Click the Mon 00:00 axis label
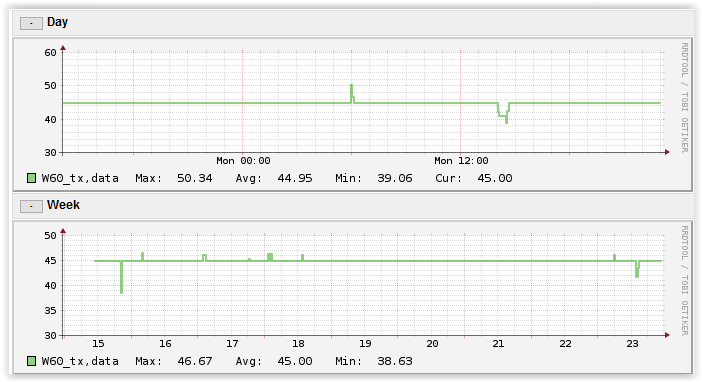Image resolution: width=702 pixels, height=382 pixels. [x=243, y=161]
